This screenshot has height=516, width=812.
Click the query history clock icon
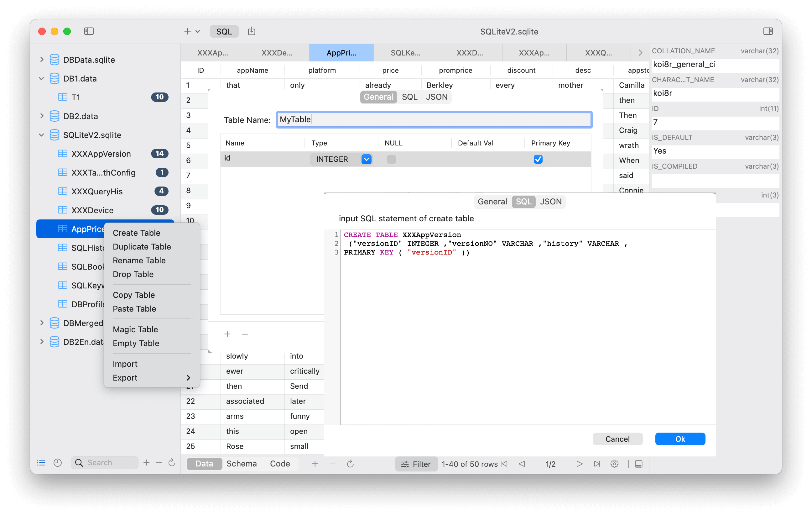pyautogui.click(x=58, y=463)
